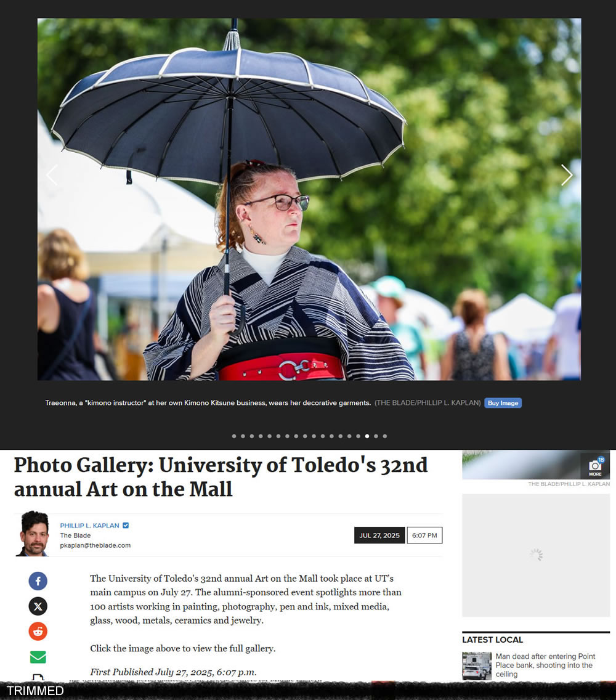Select the last gallery pagination dot
Viewport: 616px width, 700px height.
(385, 436)
